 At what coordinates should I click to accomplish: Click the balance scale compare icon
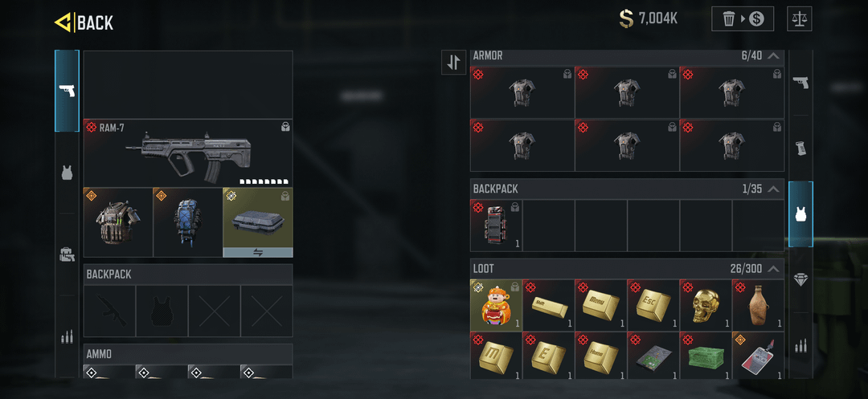coord(800,18)
